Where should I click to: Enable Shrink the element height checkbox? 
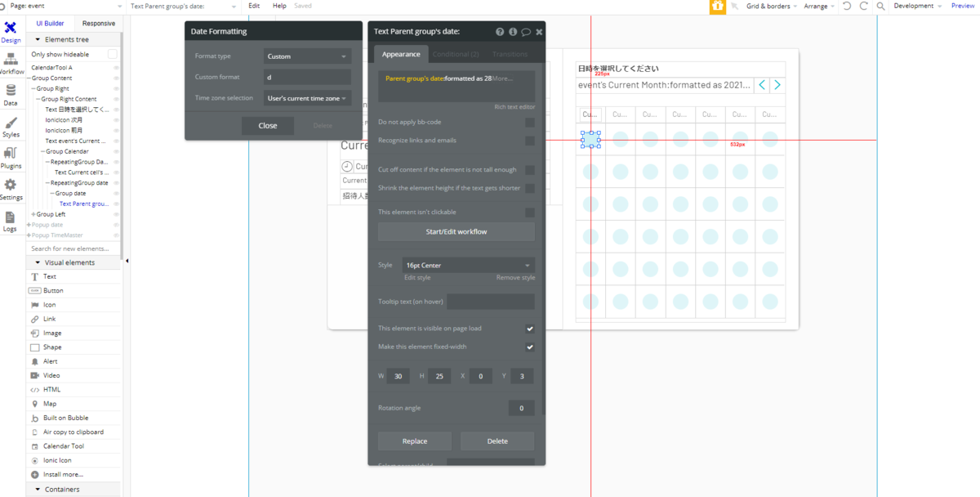(x=530, y=188)
